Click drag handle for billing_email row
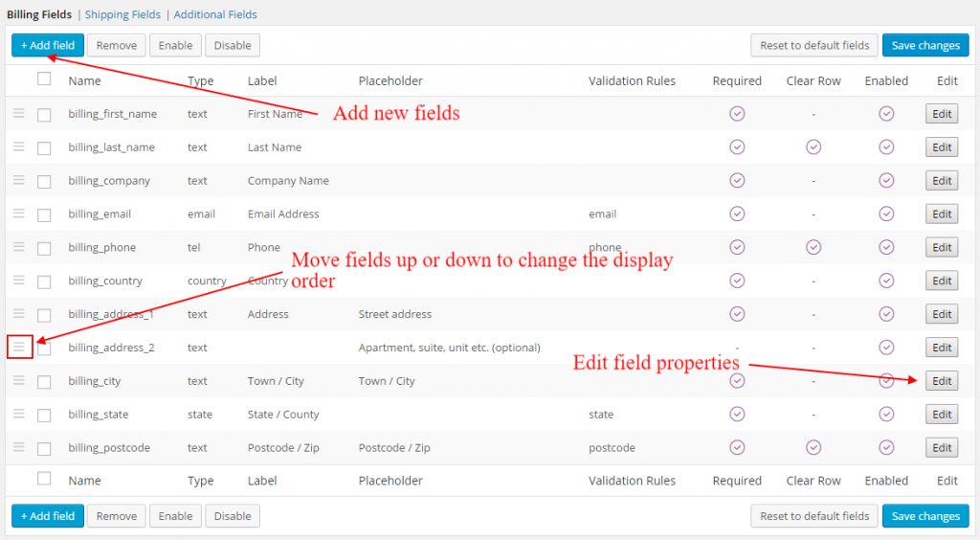The image size is (980, 540). click(x=19, y=214)
